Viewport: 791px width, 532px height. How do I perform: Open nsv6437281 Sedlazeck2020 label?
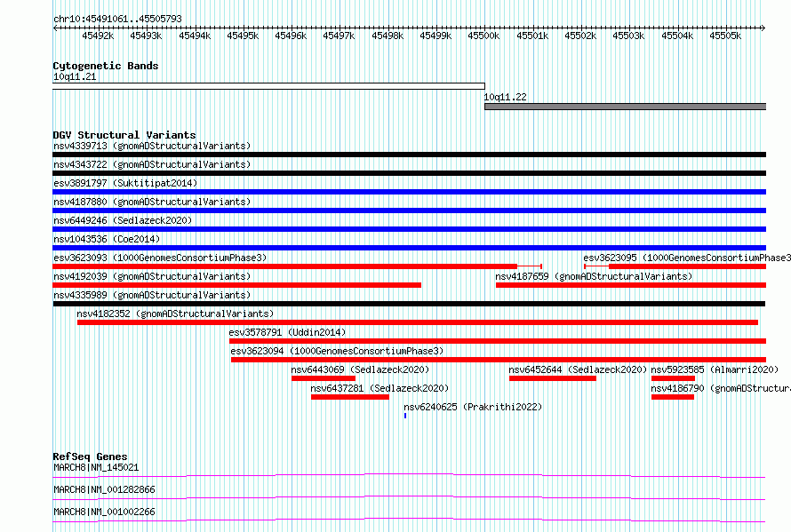coord(380,389)
